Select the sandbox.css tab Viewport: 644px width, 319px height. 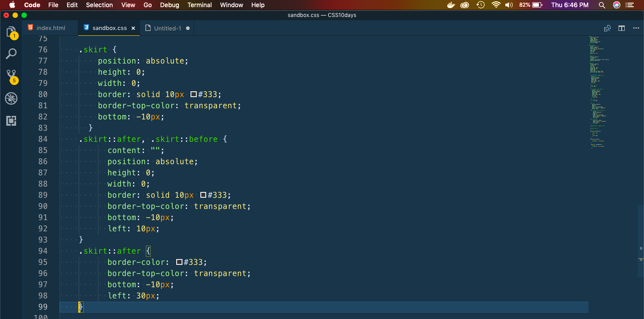[x=110, y=28]
